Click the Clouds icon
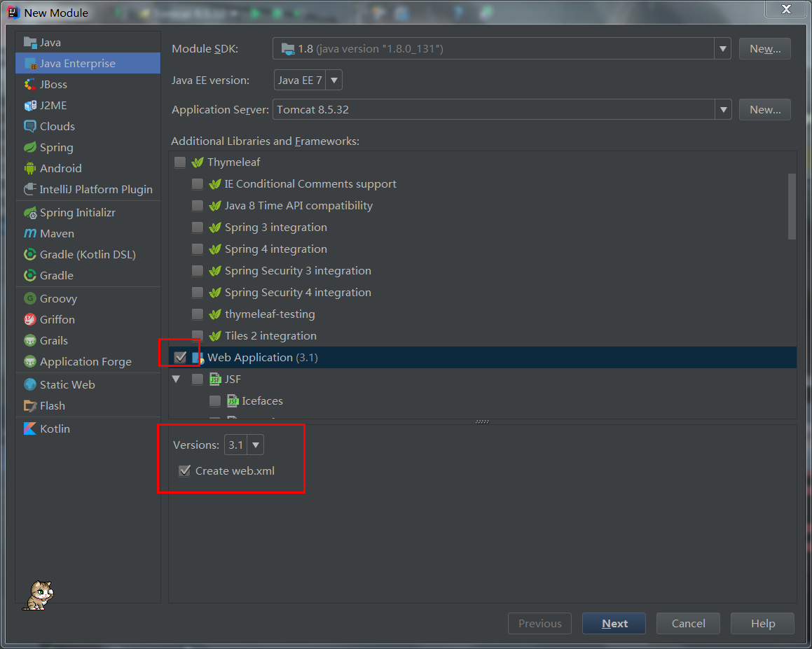This screenshot has height=649, width=812. click(x=30, y=126)
